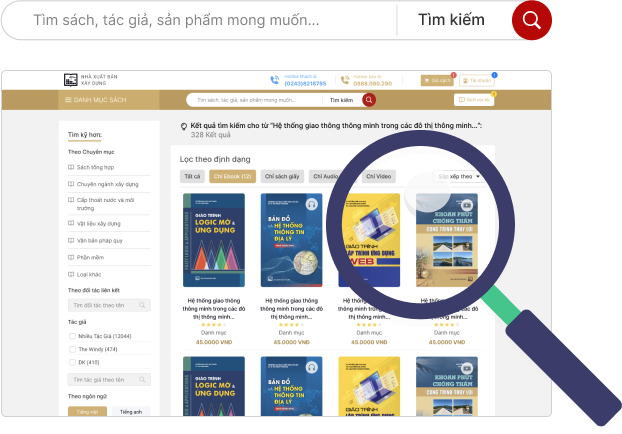The height and width of the screenshot is (434, 622).
Task: Select the Chỉ Ebook (12) format filter
Action: pyautogui.click(x=232, y=177)
